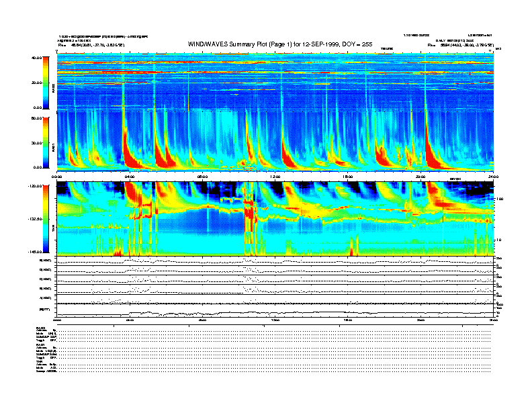Click the 08:00 tick label below RAD1 panel
The width and height of the screenshot is (532, 411).
[x=203, y=177]
